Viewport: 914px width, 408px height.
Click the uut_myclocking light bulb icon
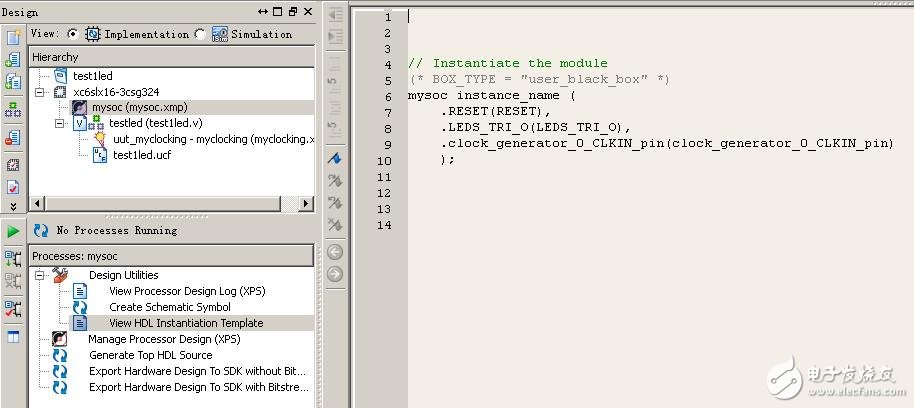100,139
